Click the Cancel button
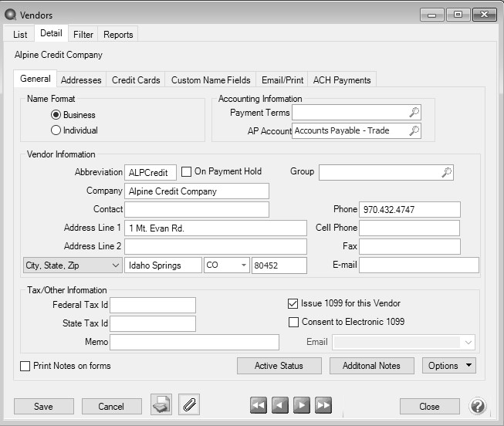Viewport: 504px width, 426px height. [x=112, y=407]
